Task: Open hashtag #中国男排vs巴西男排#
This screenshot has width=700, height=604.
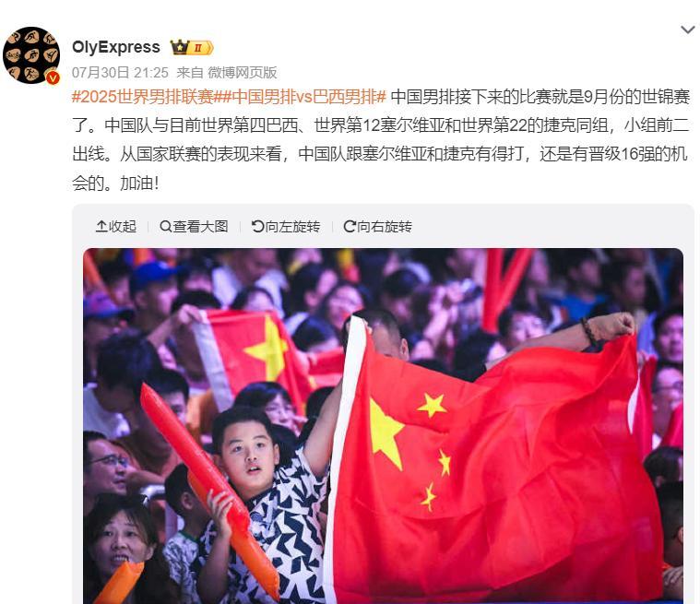Action: [x=300, y=97]
